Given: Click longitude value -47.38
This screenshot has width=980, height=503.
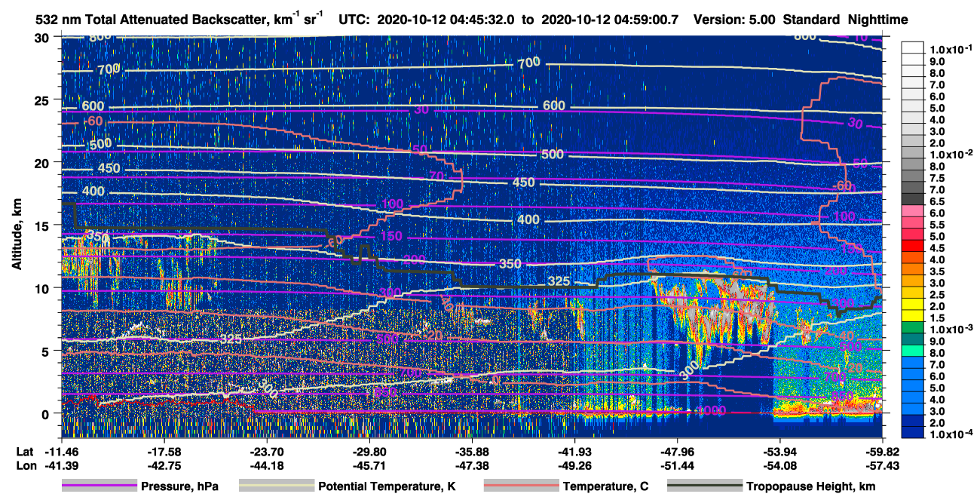Looking at the screenshot, I should pos(472,465).
